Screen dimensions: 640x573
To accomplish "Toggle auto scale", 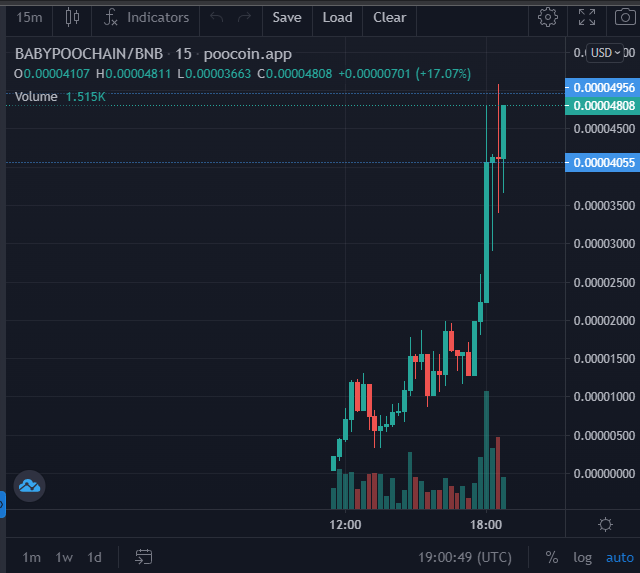I will pyautogui.click(x=620, y=557).
